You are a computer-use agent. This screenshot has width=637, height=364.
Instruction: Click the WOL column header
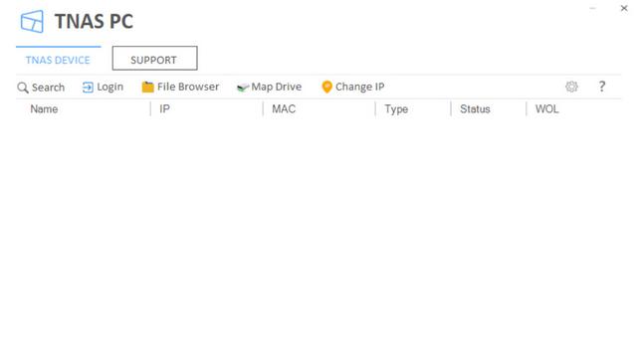coord(546,109)
